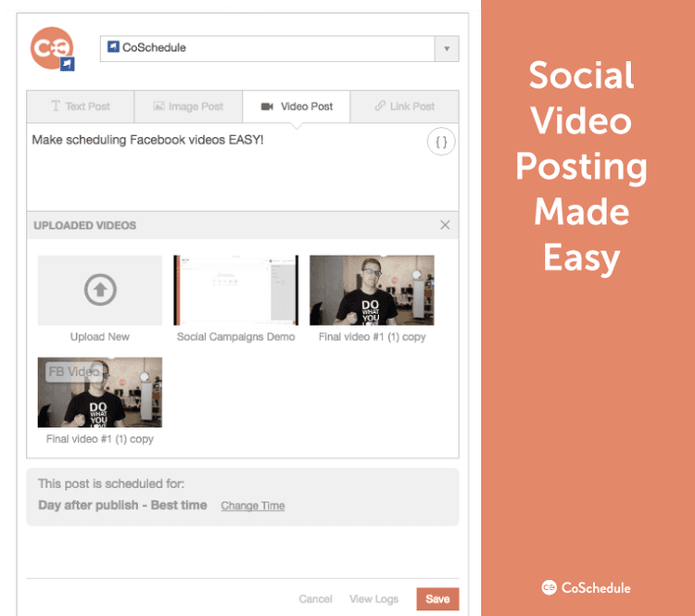Click the 'Day after publish - Best time' text
Viewport: 695px width, 616px height.
[122, 505]
